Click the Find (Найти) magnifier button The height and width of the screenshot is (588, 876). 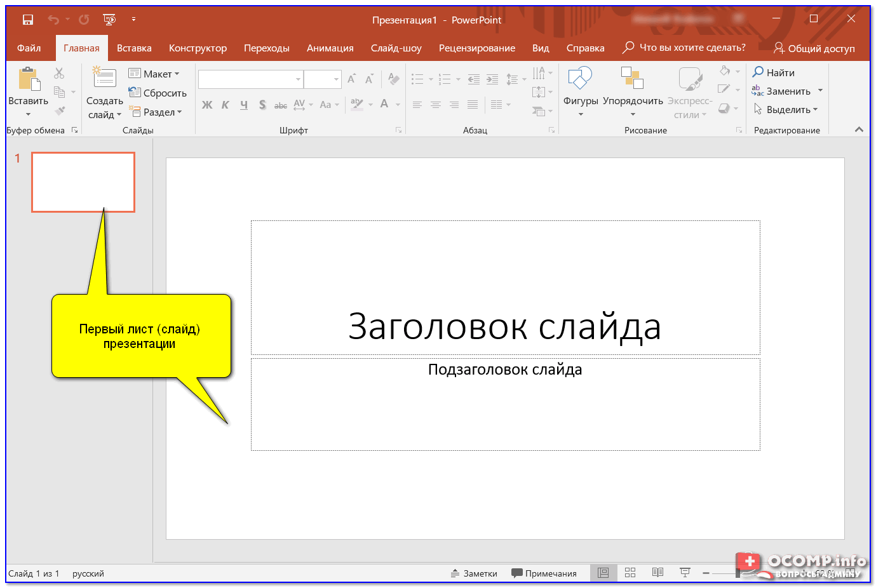(774, 72)
